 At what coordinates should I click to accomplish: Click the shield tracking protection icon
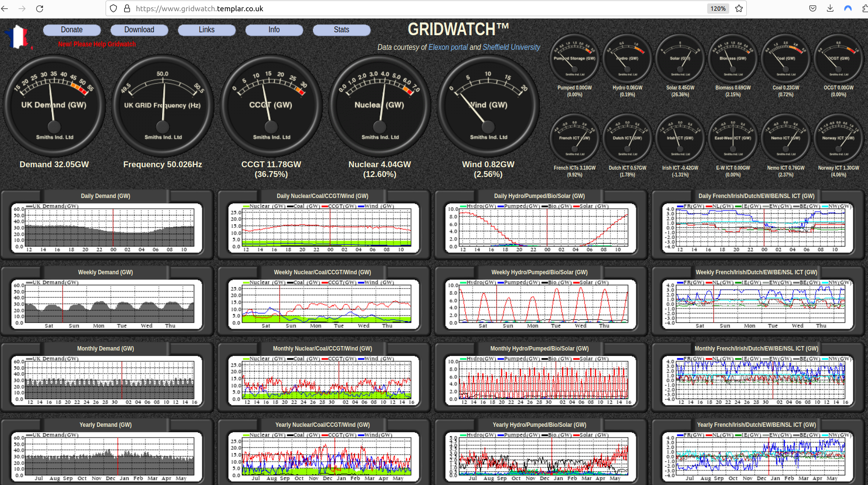(113, 8)
